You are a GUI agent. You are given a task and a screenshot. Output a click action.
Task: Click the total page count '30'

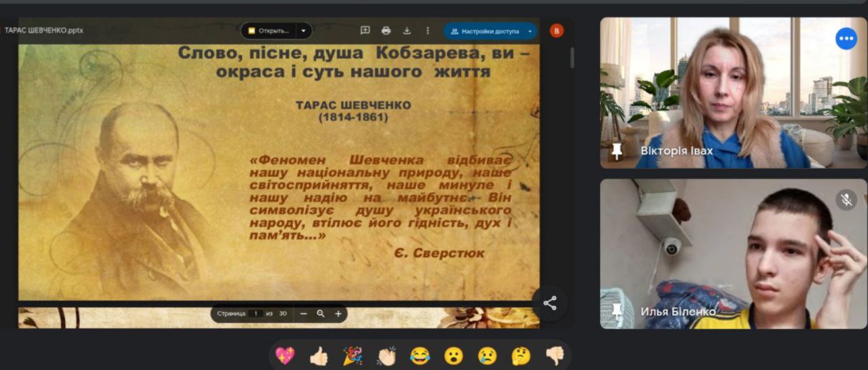pos(283,314)
